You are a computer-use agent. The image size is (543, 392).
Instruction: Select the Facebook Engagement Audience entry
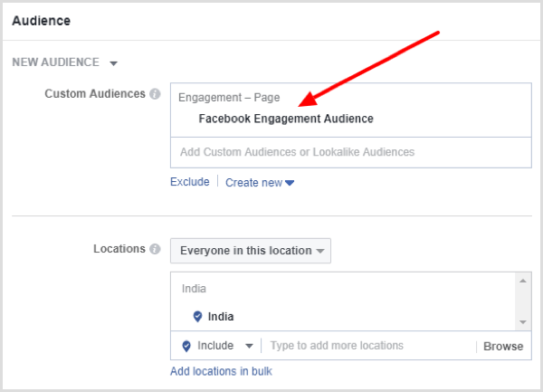coord(286,119)
